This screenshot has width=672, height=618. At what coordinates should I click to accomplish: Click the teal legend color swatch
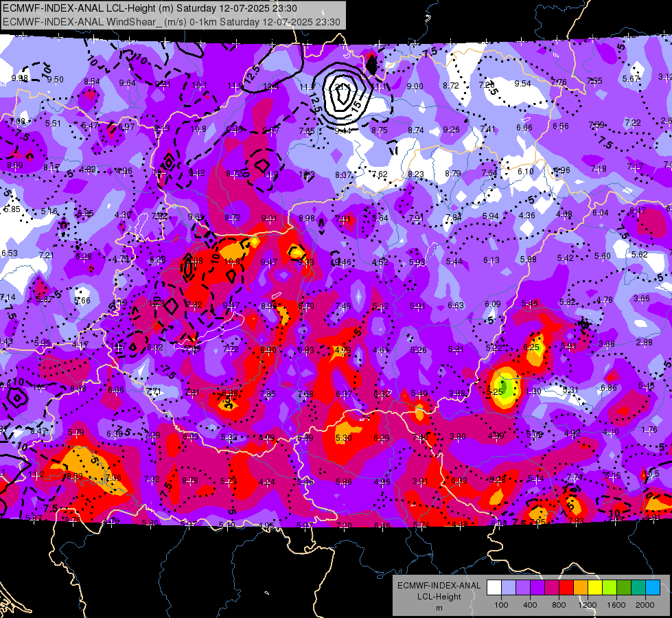click(x=638, y=588)
